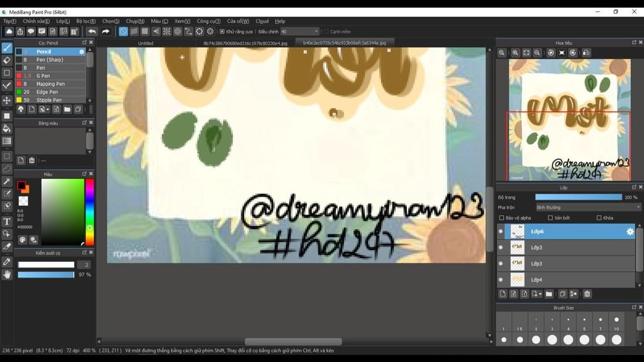This screenshot has width=644, height=362.
Task: Undock the Lớp layer panel
Action: click(x=634, y=187)
